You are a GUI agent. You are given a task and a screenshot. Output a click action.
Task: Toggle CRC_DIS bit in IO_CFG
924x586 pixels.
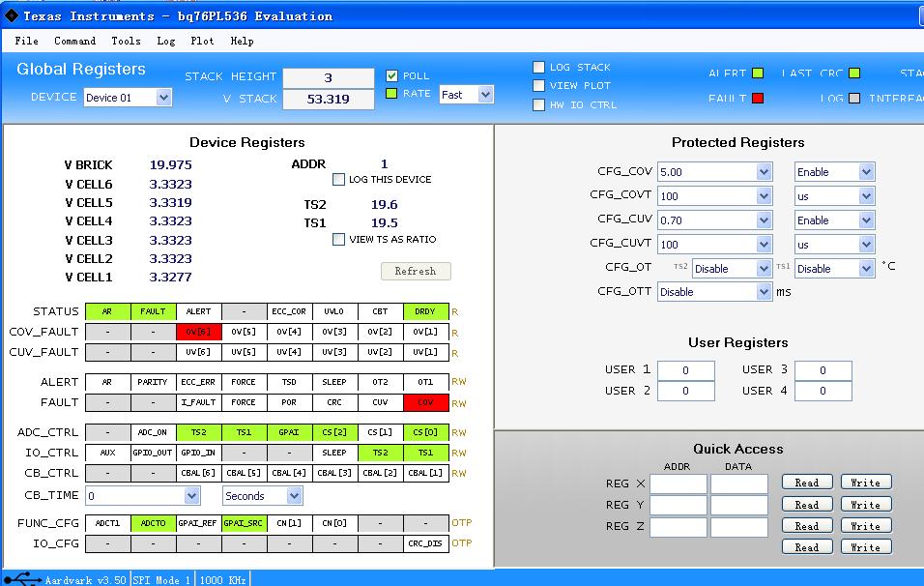[425, 543]
